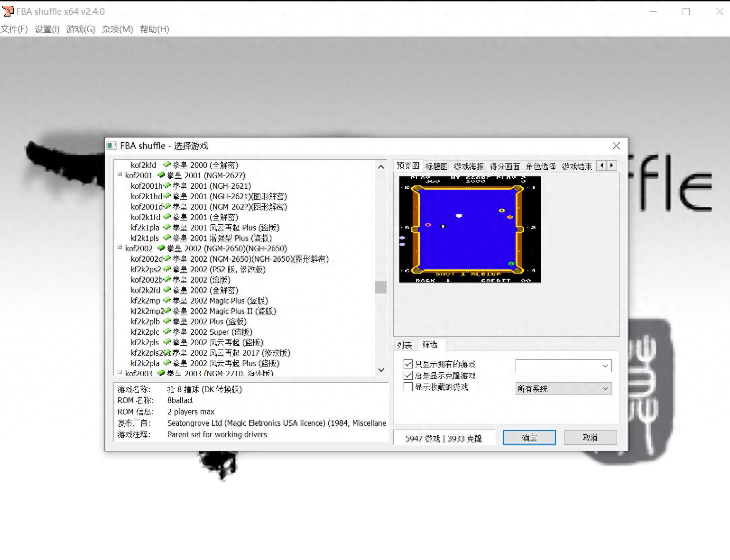This screenshot has height=560, width=730.
Task: Click the billiards game preview image
Action: click(x=470, y=230)
